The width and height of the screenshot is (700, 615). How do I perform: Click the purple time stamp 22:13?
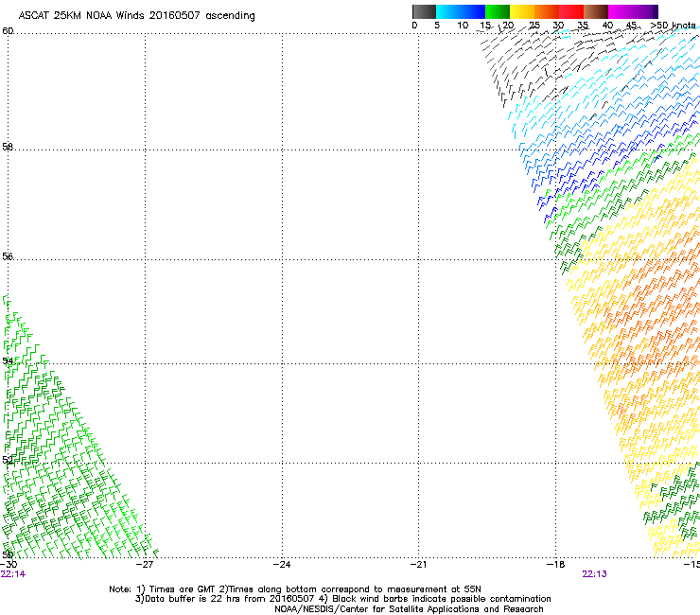(x=595, y=574)
